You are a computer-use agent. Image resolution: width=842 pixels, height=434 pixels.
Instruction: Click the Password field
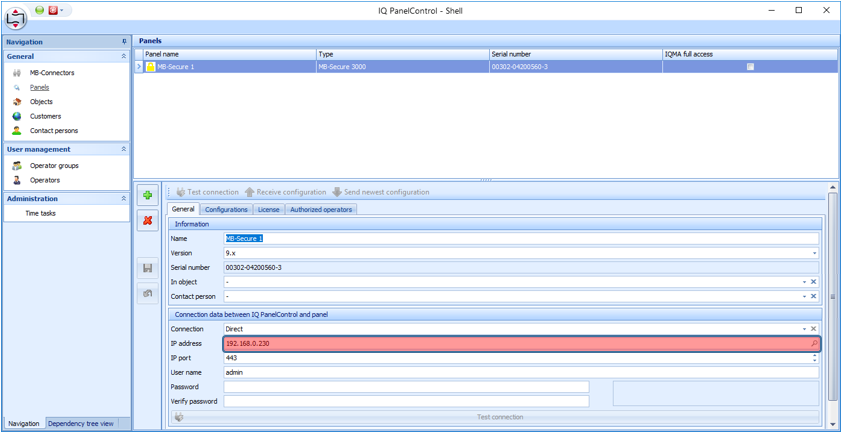pyautogui.click(x=407, y=387)
